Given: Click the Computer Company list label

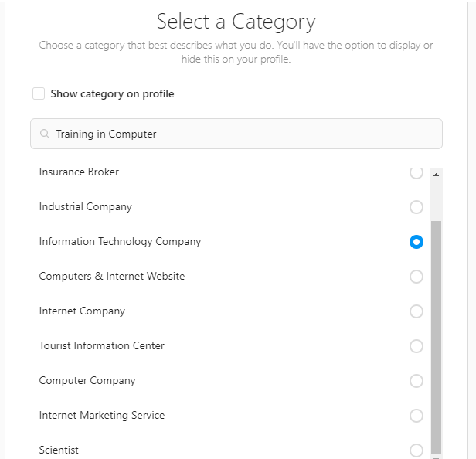Looking at the screenshot, I should [87, 381].
